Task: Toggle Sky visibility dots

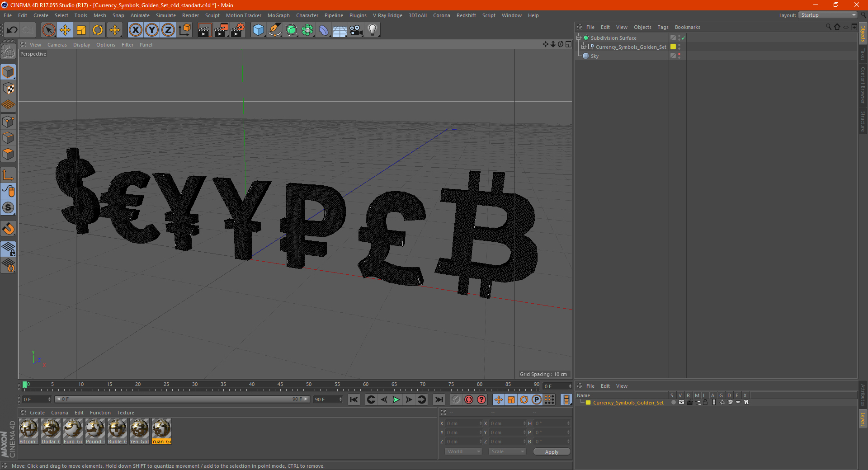Action: coord(679,56)
